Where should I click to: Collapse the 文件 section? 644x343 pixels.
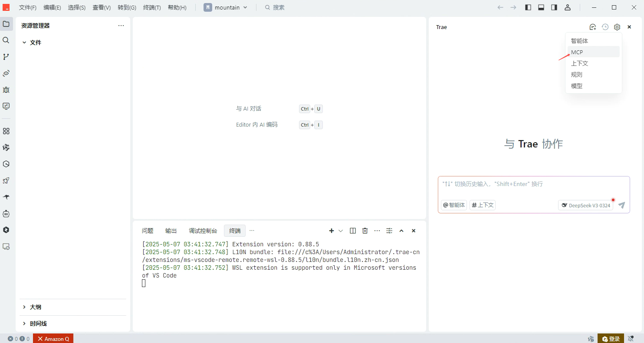pos(73,42)
